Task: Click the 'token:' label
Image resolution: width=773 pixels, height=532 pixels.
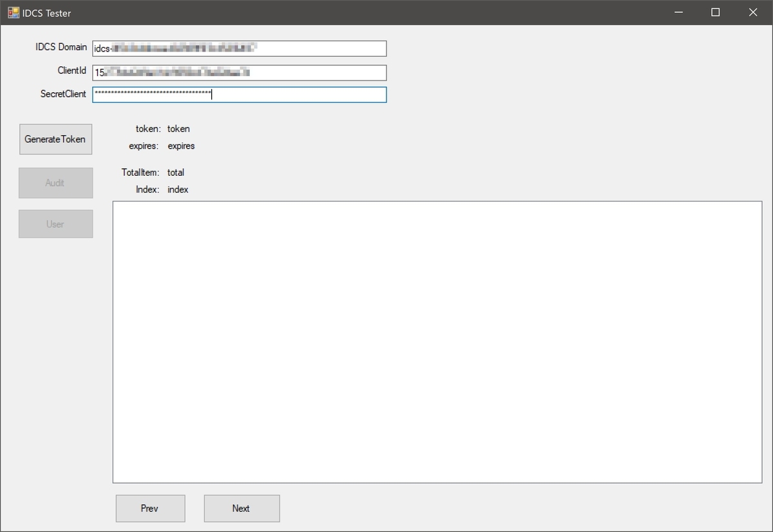Action: (149, 129)
